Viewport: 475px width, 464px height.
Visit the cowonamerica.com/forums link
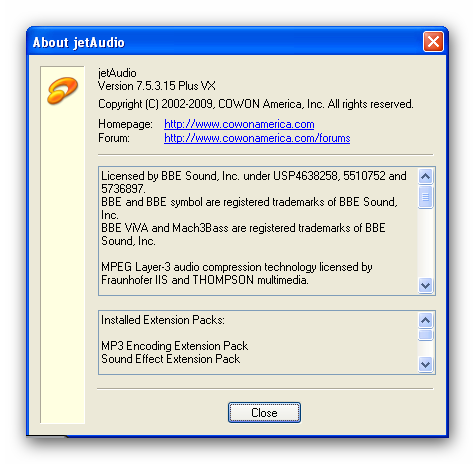pyautogui.click(x=257, y=138)
